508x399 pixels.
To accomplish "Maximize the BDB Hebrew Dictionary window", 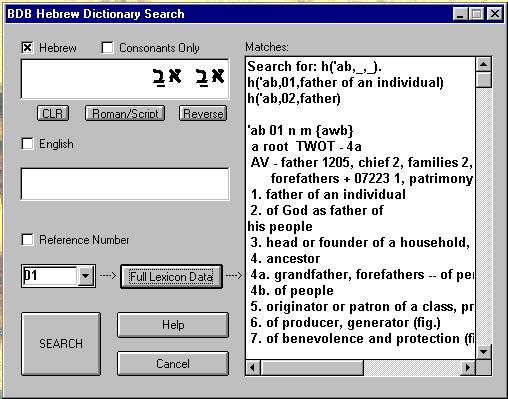I will pos(476,14).
